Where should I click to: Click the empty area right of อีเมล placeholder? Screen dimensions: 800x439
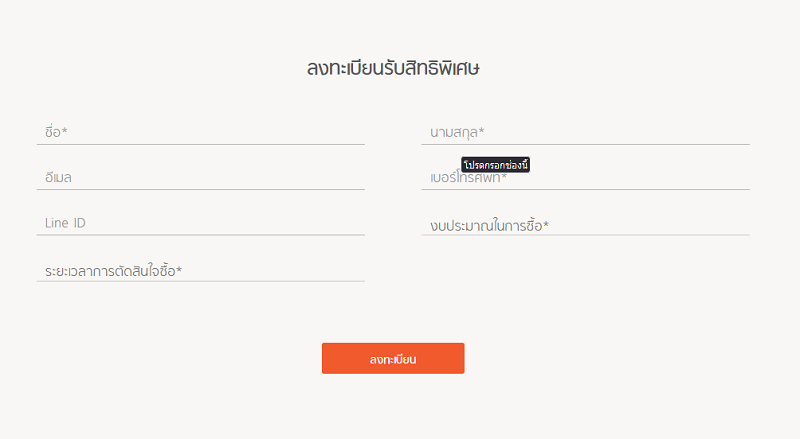point(218,178)
